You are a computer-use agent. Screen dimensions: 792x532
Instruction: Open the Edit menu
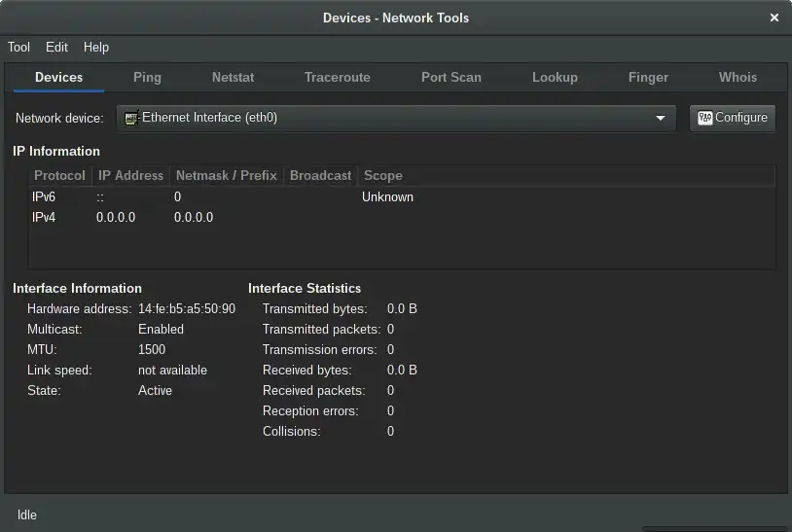pyautogui.click(x=56, y=47)
